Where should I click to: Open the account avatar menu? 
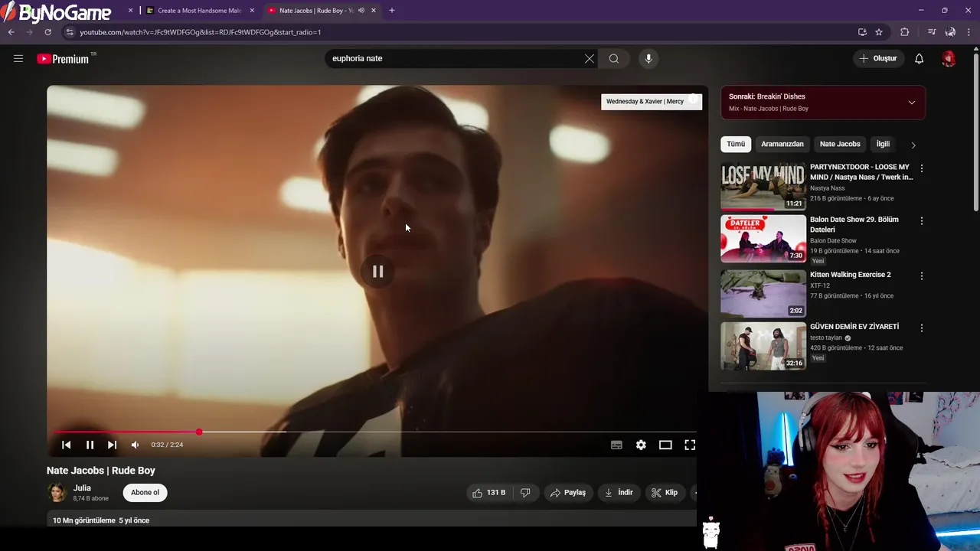click(949, 59)
